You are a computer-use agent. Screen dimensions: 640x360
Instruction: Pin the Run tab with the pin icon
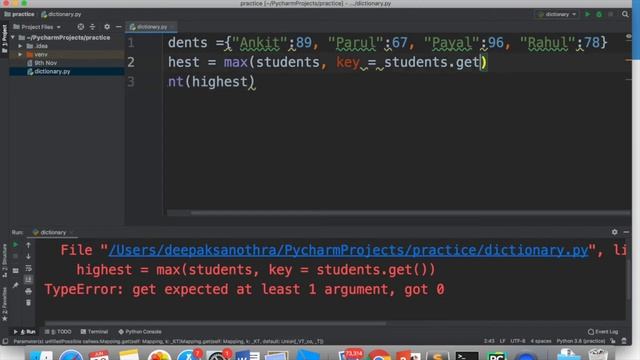point(16,285)
